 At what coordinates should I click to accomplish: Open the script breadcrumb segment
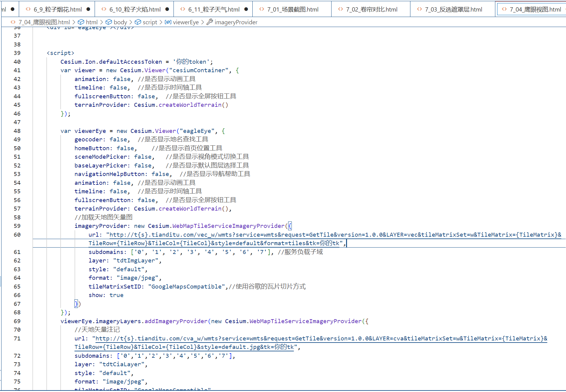tap(150, 22)
